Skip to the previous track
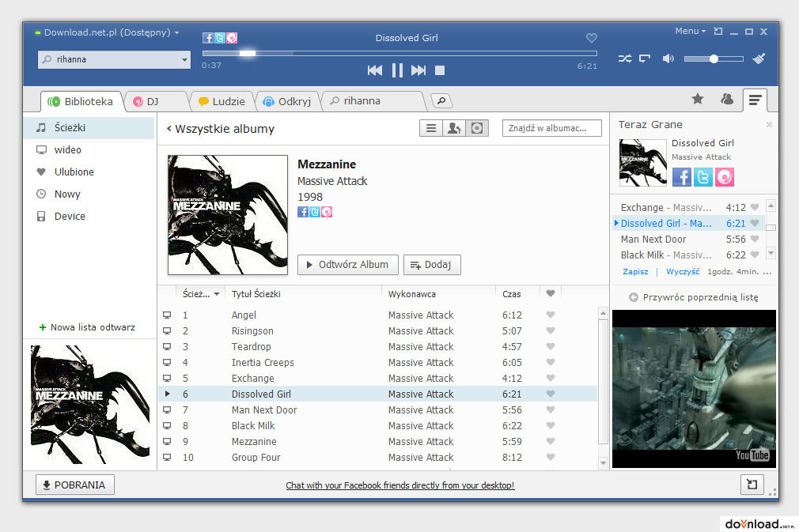 tap(374, 70)
